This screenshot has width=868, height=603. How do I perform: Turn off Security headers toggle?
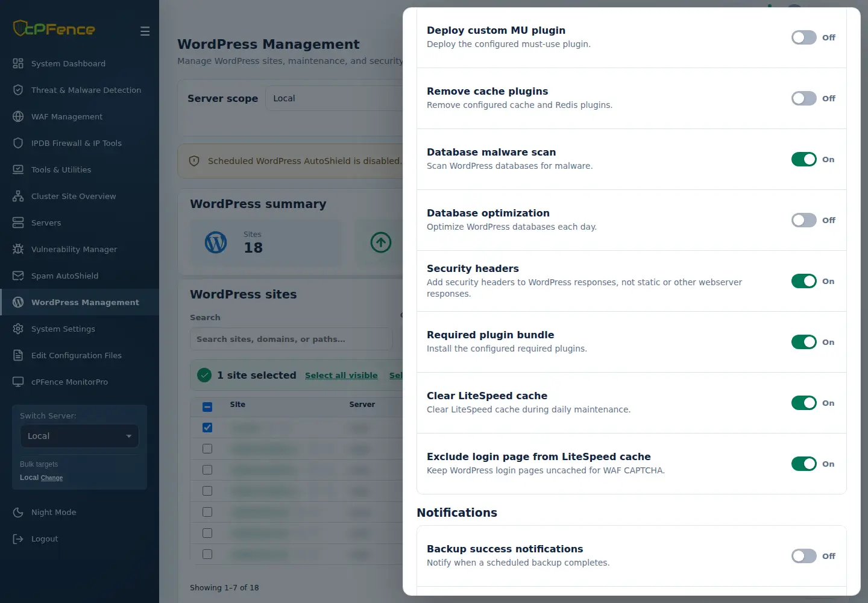[x=804, y=281]
